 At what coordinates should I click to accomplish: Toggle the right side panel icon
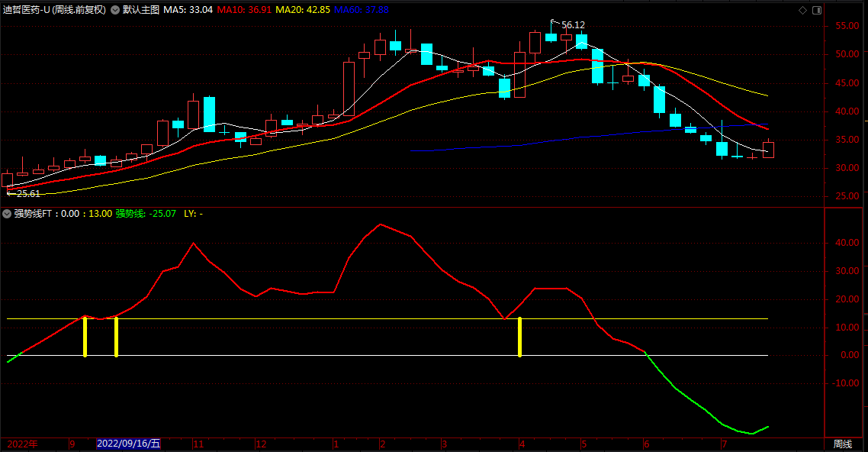click(x=817, y=10)
